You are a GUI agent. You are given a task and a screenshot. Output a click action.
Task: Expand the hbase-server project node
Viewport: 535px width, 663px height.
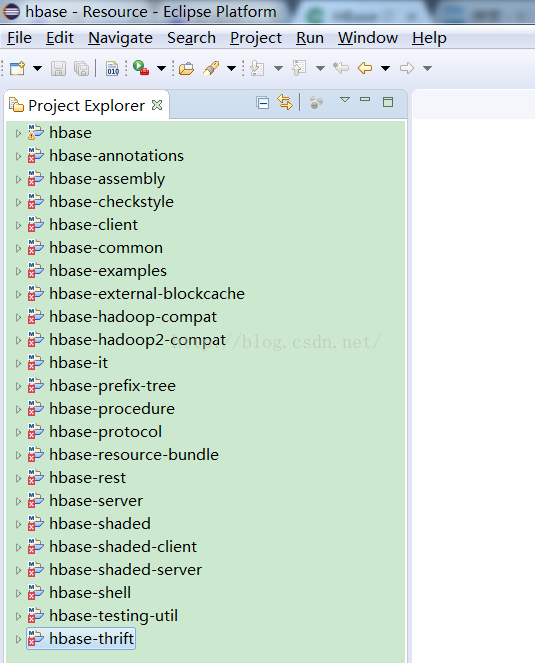(x=18, y=501)
